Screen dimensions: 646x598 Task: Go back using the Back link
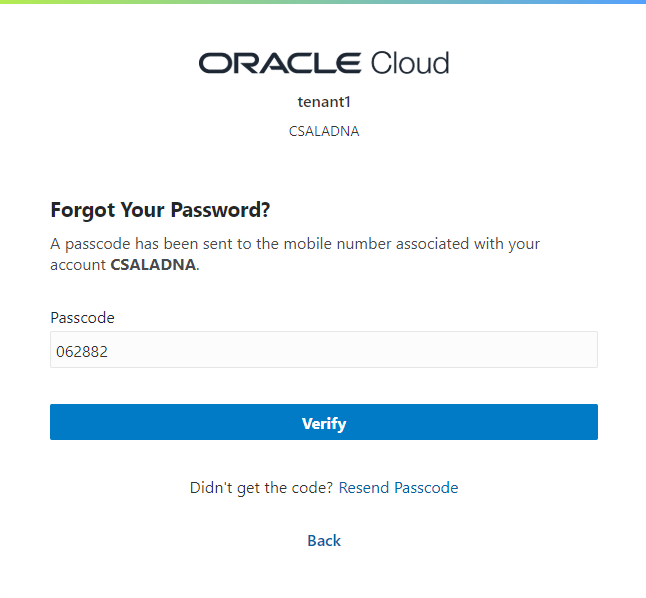click(x=324, y=541)
